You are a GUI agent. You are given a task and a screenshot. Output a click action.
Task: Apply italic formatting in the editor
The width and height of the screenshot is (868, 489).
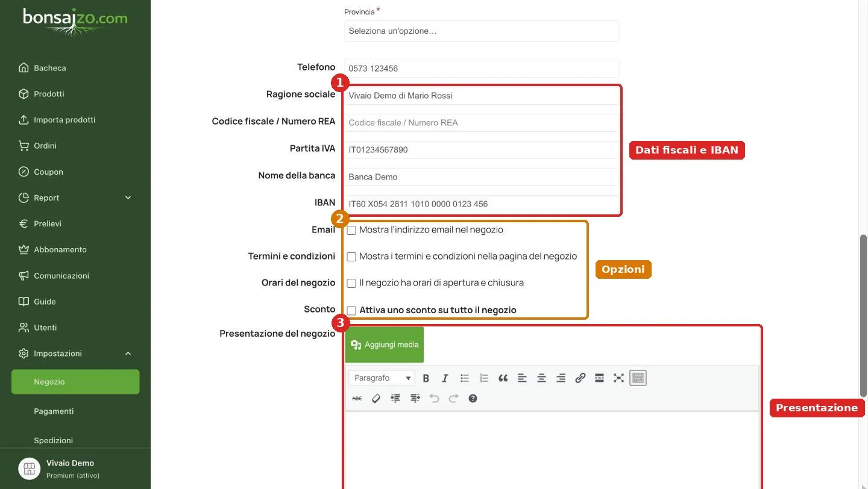[x=445, y=378]
